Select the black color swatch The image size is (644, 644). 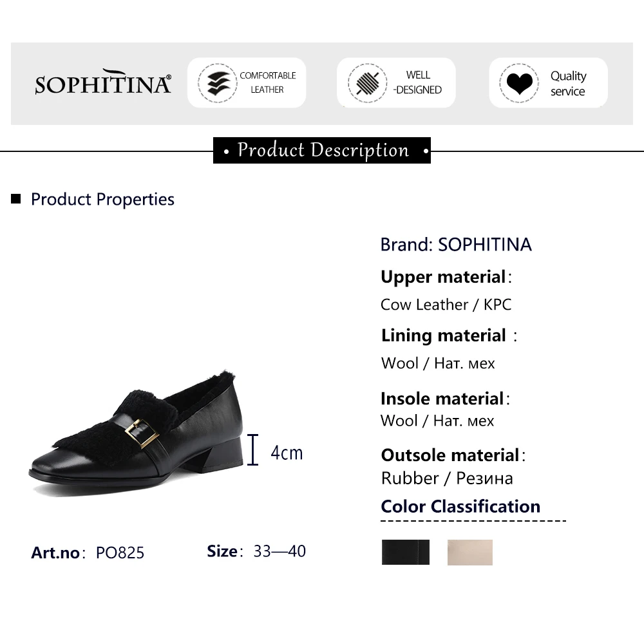[405, 552]
